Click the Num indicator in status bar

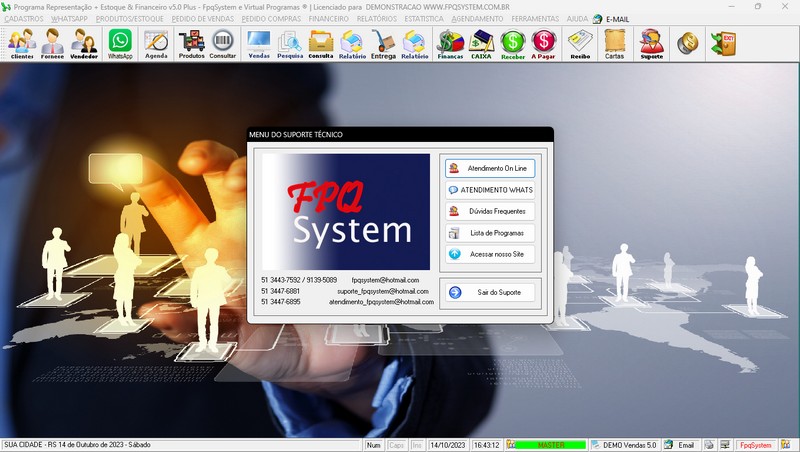(x=373, y=445)
